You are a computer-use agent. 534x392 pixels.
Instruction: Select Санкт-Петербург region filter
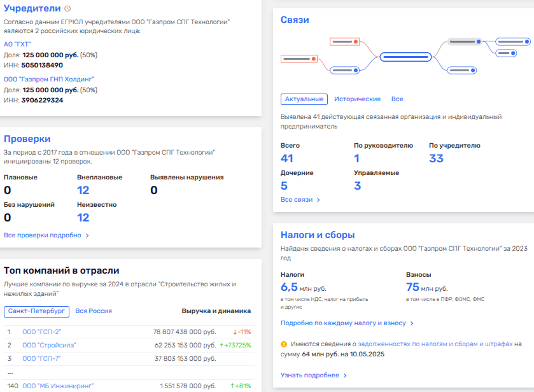[x=36, y=311]
